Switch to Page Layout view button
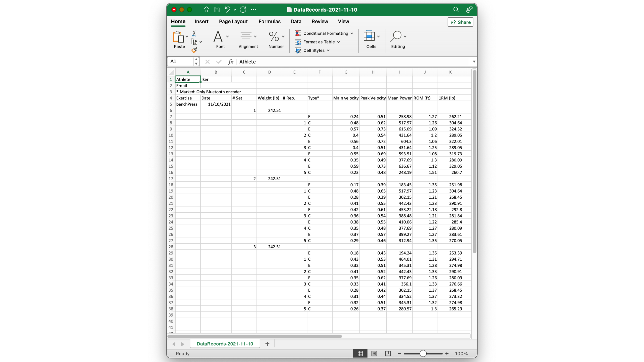The image size is (644, 362). [x=374, y=353]
